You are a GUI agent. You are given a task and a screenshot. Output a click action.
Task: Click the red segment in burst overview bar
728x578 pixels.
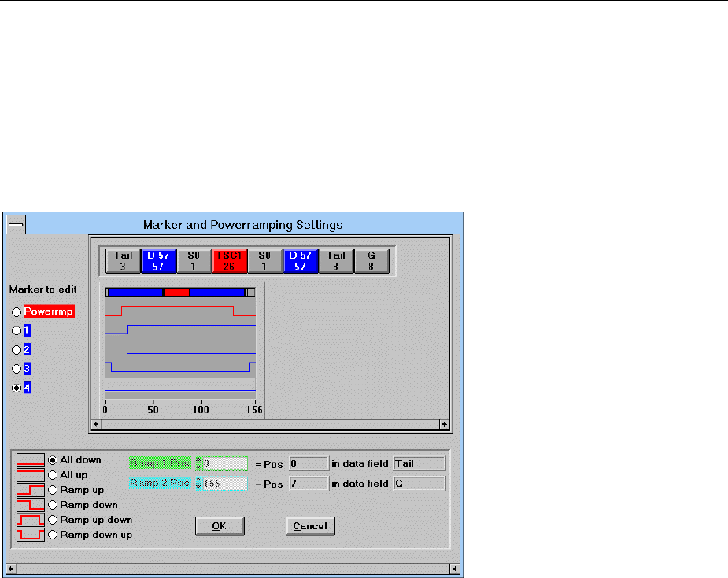[x=177, y=293]
